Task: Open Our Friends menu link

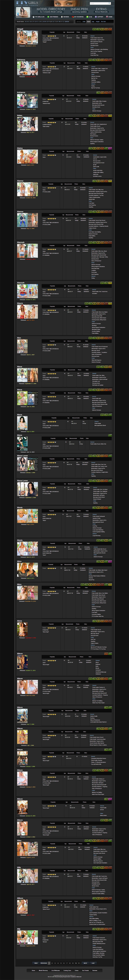Action: click(x=53, y=17)
